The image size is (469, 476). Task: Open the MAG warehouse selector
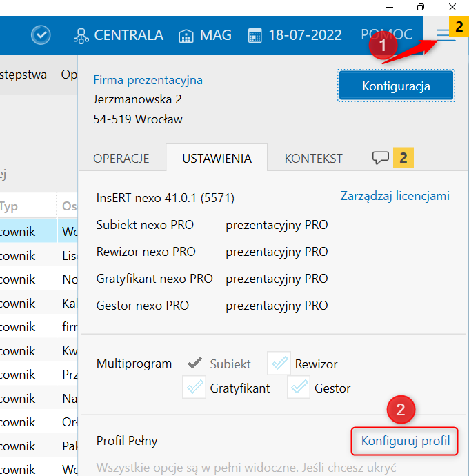click(x=206, y=35)
